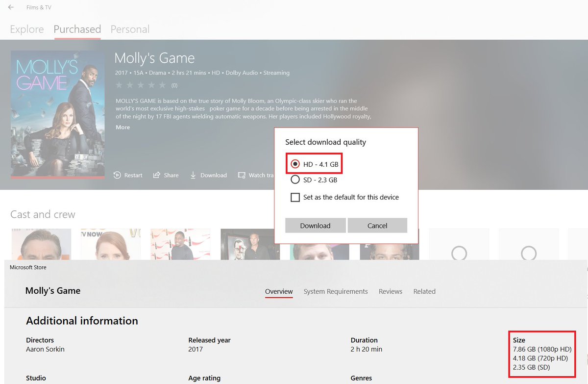
Task: Open the Overview tab in Microsoft Store
Action: 279,291
